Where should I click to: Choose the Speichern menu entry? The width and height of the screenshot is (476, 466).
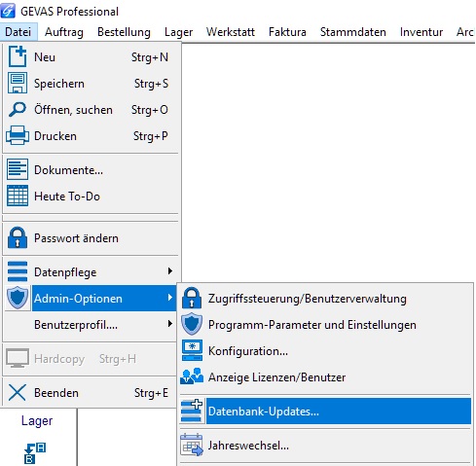pyautogui.click(x=91, y=84)
